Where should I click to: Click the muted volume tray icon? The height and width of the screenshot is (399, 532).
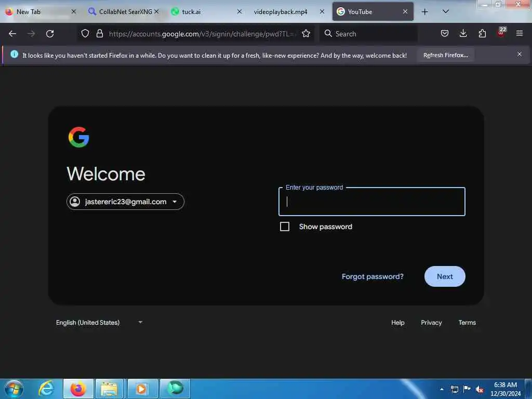(480, 390)
